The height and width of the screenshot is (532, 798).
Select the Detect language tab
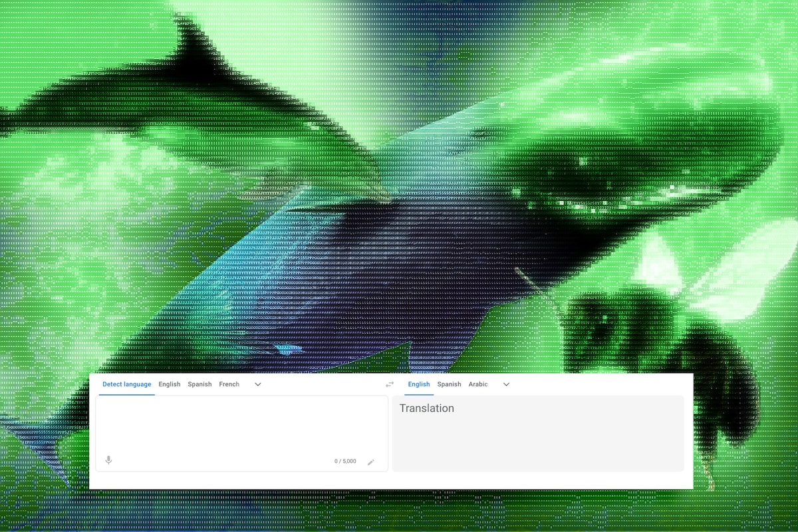(127, 384)
